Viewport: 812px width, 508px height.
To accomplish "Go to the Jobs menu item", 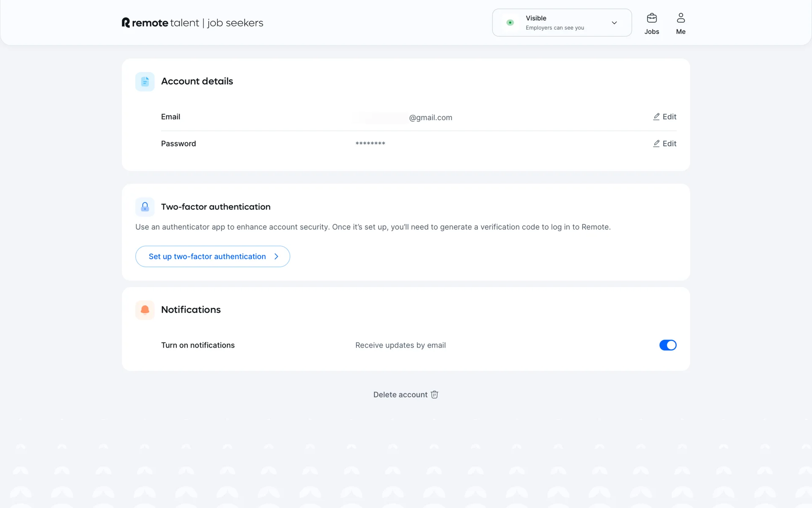I will coord(652,32).
